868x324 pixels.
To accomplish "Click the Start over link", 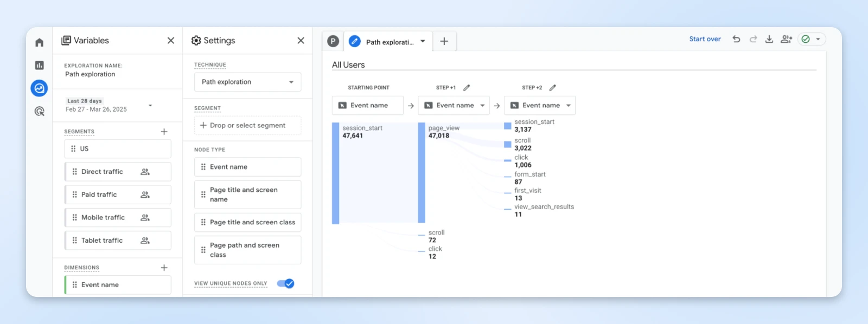I will [x=705, y=39].
